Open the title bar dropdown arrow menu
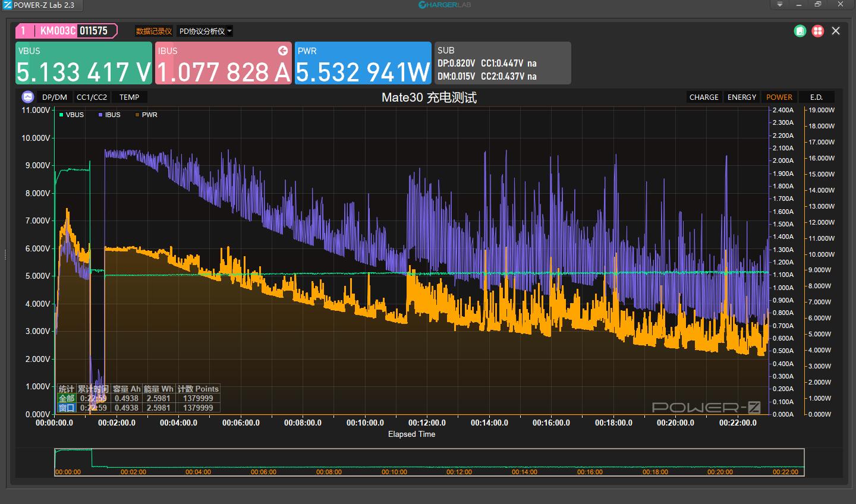 click(780, 5)
